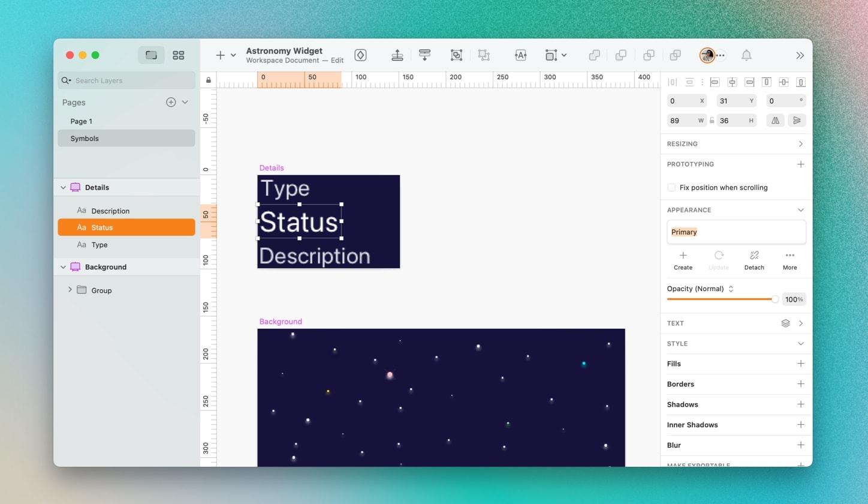Image resolution: width=868 pixels, height=504 pixels.
Task: Collapse the Details symbol in layer list
Action: click(63, 188)
